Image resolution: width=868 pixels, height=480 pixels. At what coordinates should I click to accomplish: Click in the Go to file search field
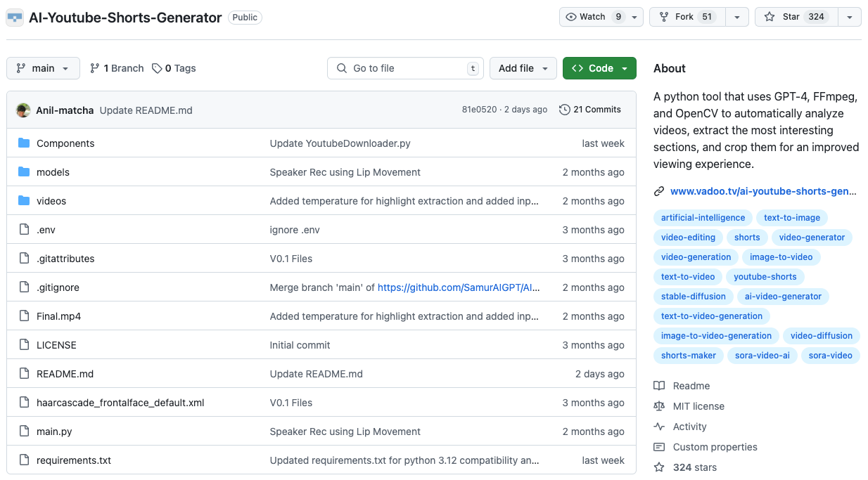(x=406, y=68)
